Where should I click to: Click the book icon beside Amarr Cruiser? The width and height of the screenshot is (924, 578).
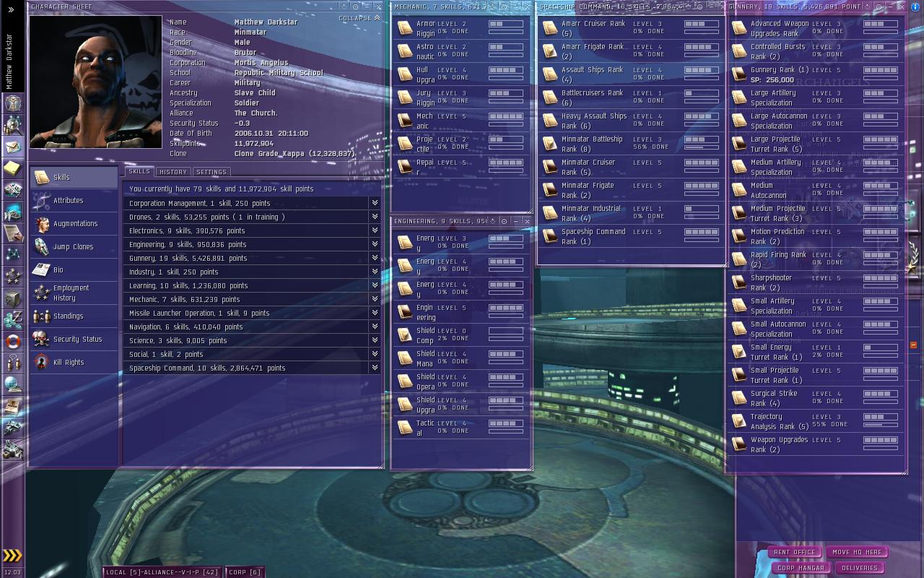pyautogui.click(x=550, y=28)
